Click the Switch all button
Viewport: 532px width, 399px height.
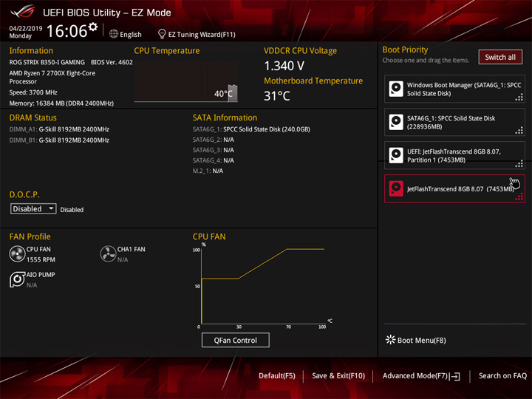coord(500,57)
